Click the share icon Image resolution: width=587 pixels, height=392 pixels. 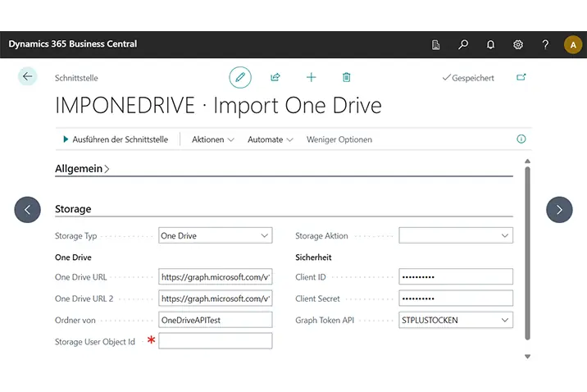275,78
